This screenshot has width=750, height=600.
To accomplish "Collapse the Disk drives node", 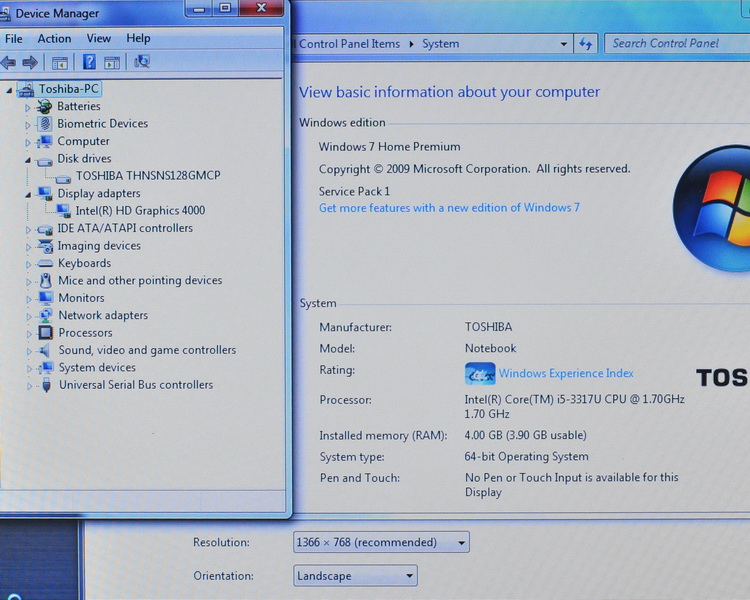I will pos(28,160).
